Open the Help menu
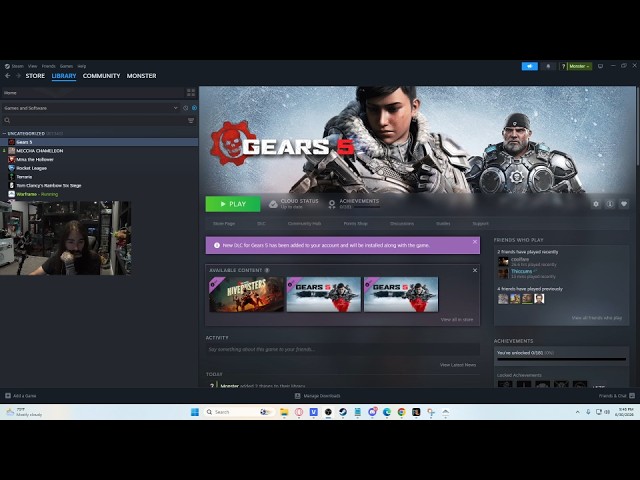 pos(82,66)
